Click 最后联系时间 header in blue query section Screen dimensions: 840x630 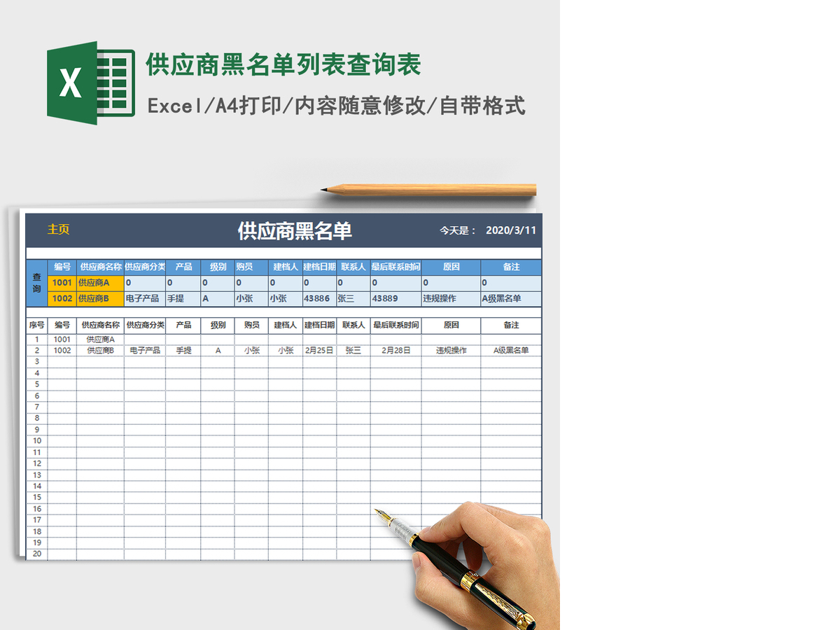(x=396, y=267)
